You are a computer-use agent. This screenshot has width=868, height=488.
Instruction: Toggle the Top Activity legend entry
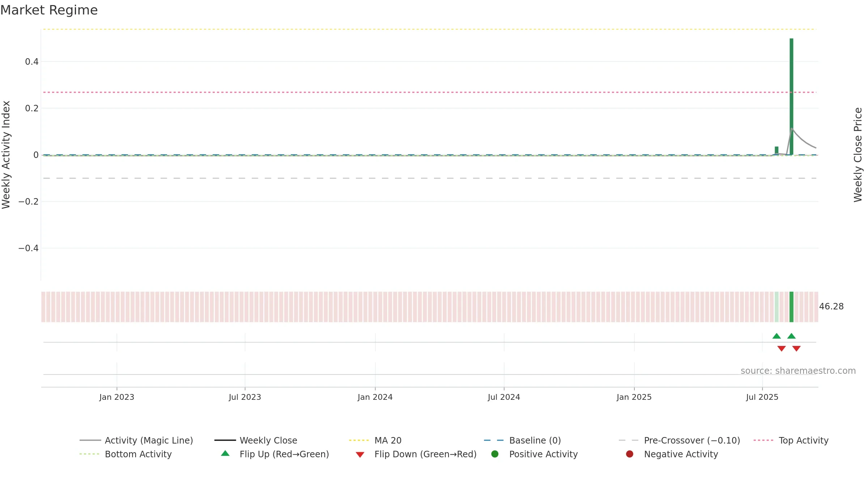pyautogui.click(x=791, y=440)
